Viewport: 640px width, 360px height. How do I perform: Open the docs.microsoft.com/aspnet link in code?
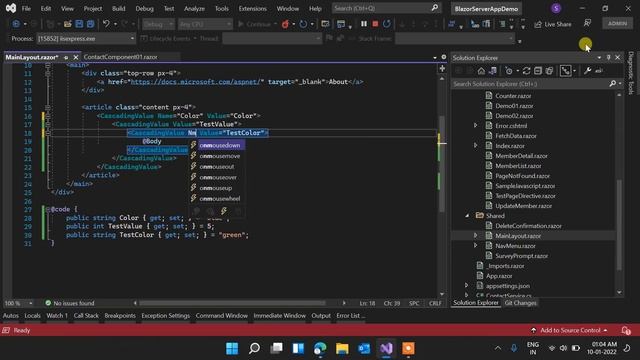click(197, 82)
